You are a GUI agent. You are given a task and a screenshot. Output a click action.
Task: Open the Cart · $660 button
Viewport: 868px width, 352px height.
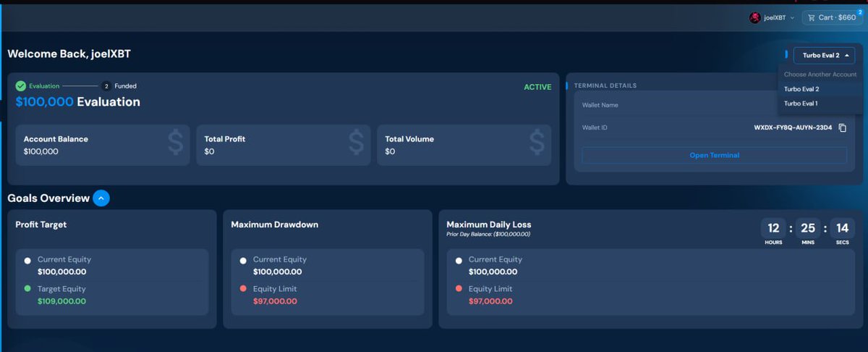(832, 17)
